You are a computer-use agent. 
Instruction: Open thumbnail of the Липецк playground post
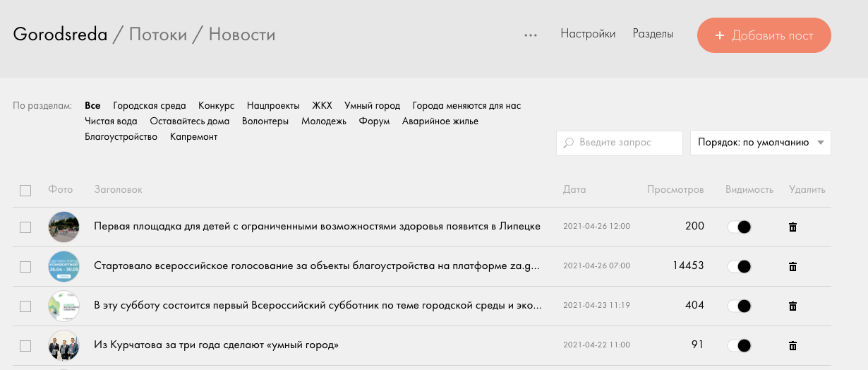(x=64, y=227)
